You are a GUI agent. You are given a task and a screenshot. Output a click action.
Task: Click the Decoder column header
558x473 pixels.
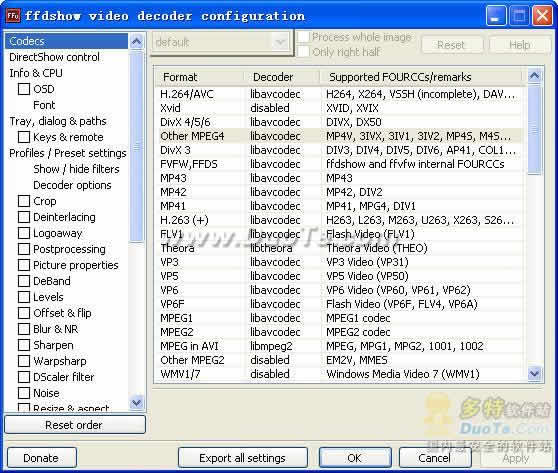click(282, 77)
